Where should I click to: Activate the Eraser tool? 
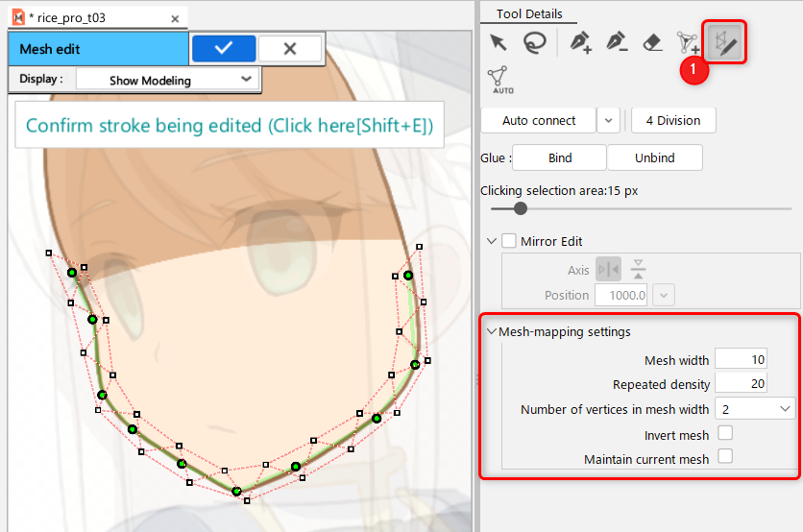coord(651,42)
